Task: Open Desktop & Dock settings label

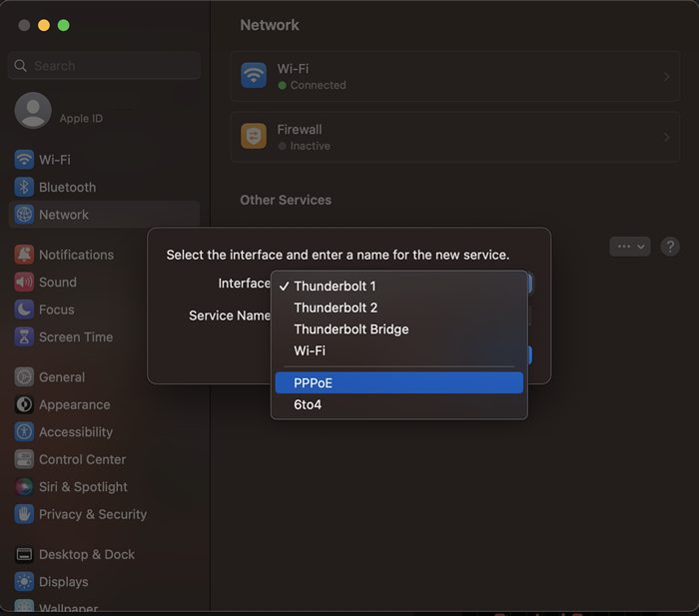Action: coord(87,554)
